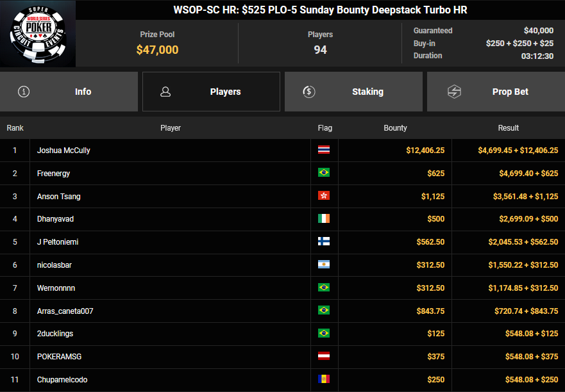This screenshot has height=392, width=565.
Task: Click the Staking dollar icon
Action: pos(309,92)
